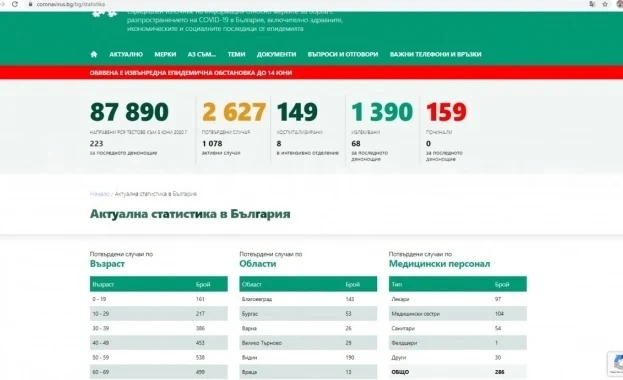The width and height of the screenshot is (623, 380).
Task: Click the ОБЩО total row
Action: tap(458, 372)
